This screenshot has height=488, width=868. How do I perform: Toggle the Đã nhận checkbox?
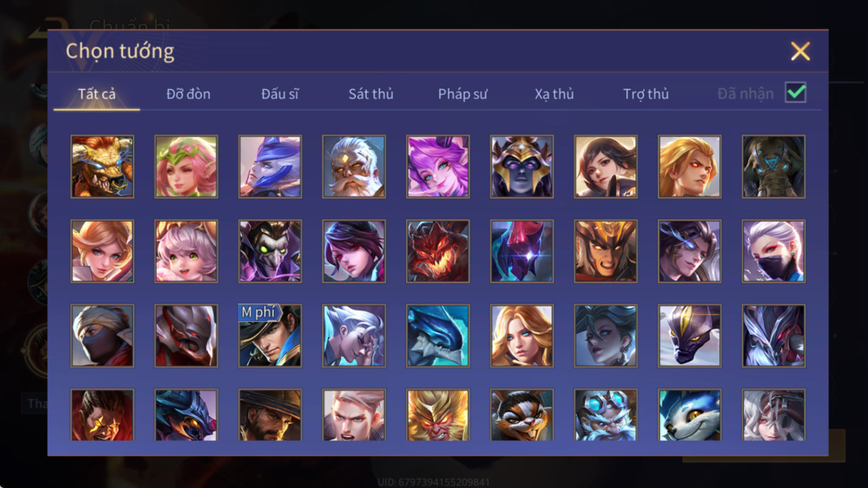(x=796, y=92)
